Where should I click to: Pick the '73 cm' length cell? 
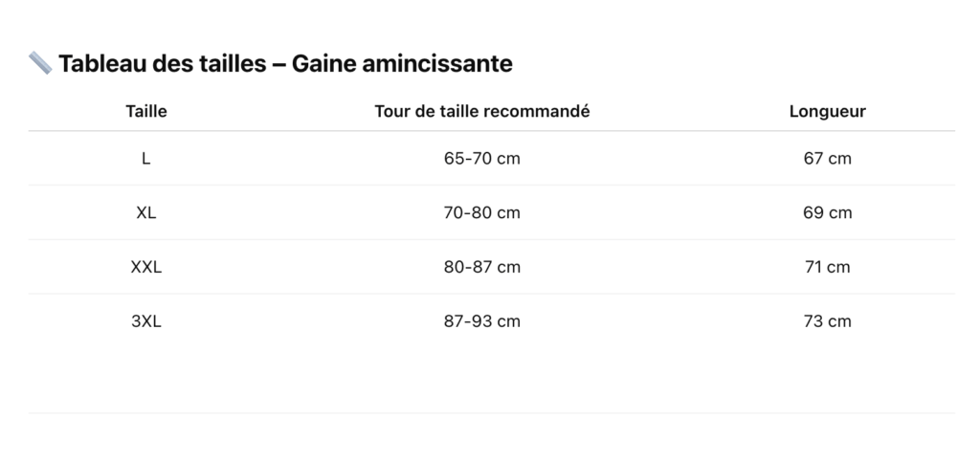tap(827, 321)
